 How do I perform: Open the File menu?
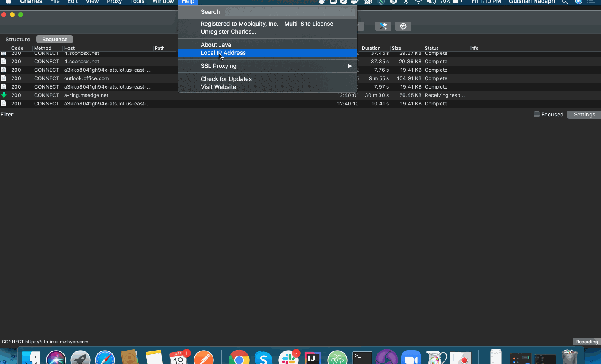[x=55, y=2]
